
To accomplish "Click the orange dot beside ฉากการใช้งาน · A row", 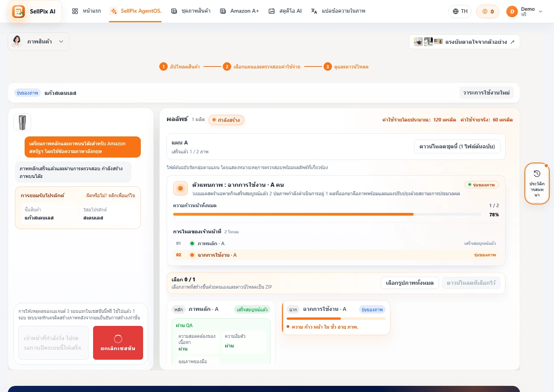I will click(x=192, y=255).
